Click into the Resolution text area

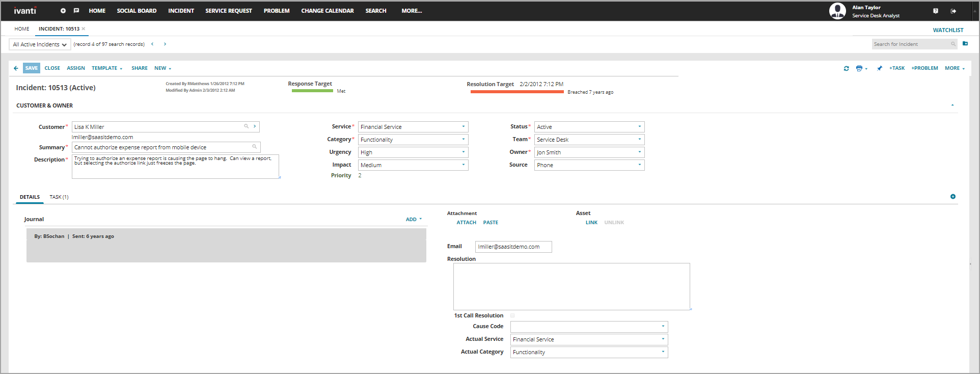click(571, 286)
